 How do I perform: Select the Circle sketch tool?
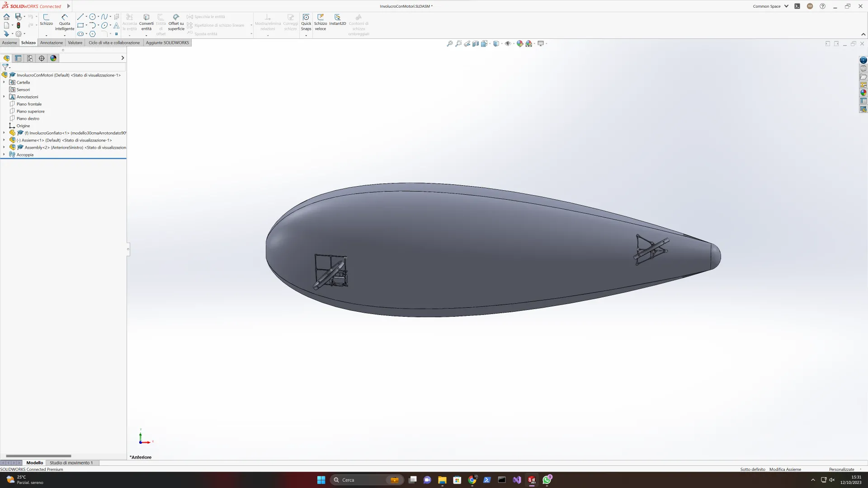click(x=92, y=17)
